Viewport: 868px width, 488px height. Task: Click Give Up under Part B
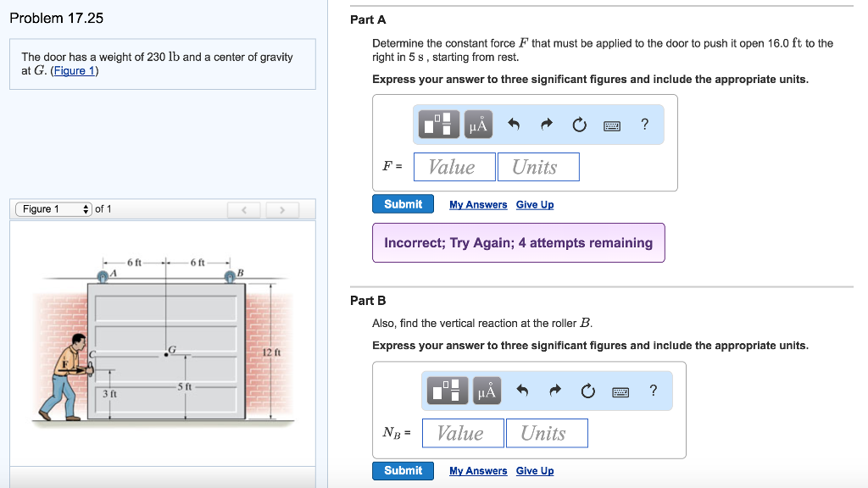535,470
